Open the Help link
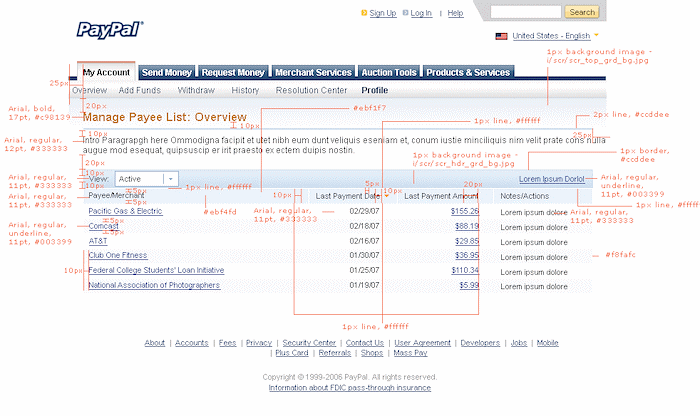Image resolution: width=700 pixels, height=416 pixels. 455,13
